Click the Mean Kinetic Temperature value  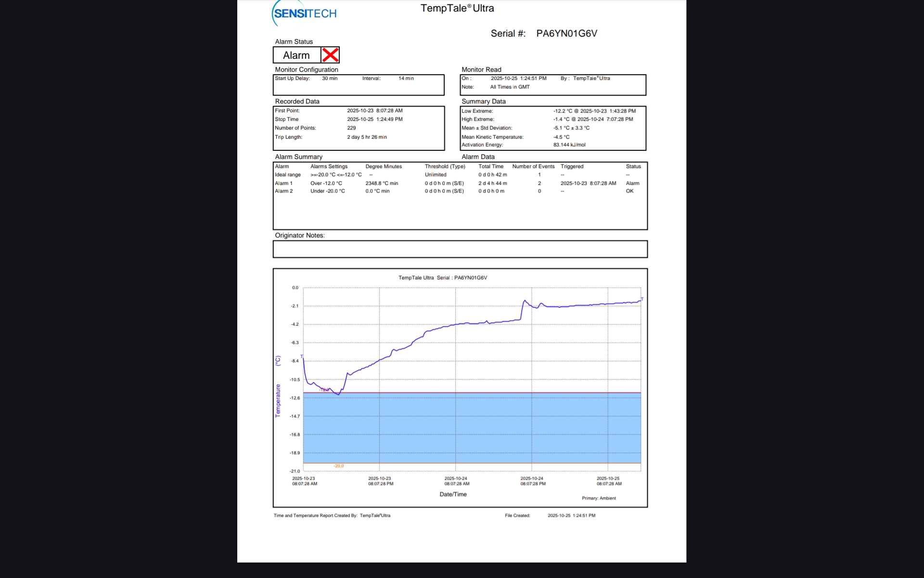tap(561, 137)
